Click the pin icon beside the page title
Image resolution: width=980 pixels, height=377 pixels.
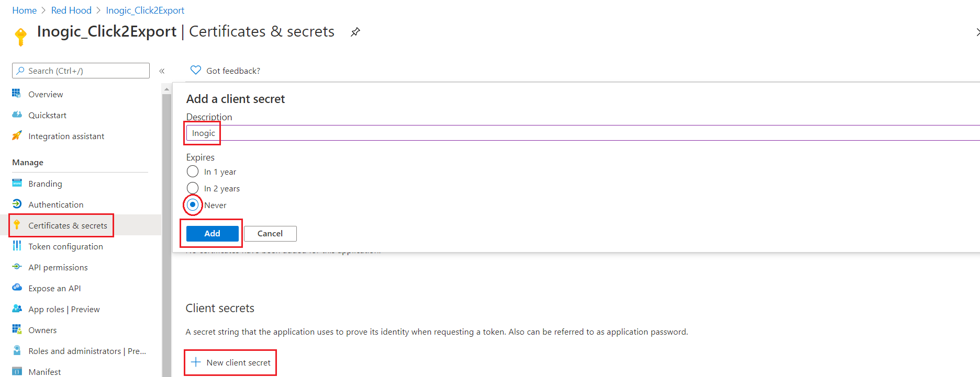pos(355,32)
